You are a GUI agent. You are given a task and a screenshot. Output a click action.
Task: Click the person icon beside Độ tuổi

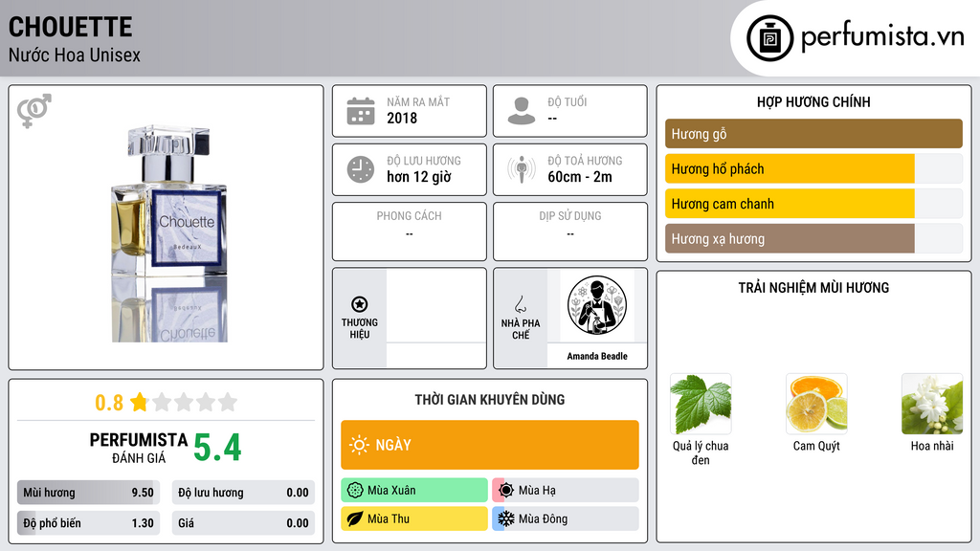pos(522,111)
